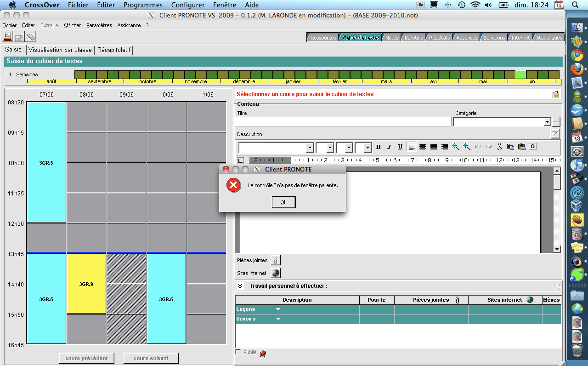Click the Titre input field
Viewport: 588px width, 366px height.
343,122
